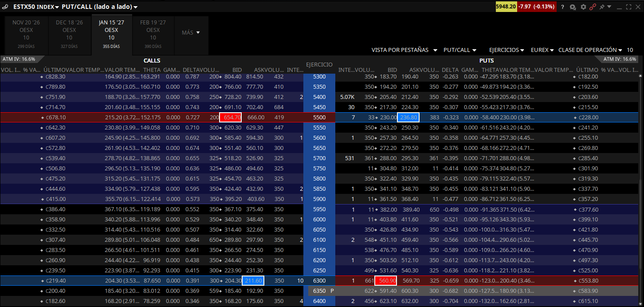Pin the window with the pushpin icon
The image size is (644, 307).
click(x=601, y=7)
